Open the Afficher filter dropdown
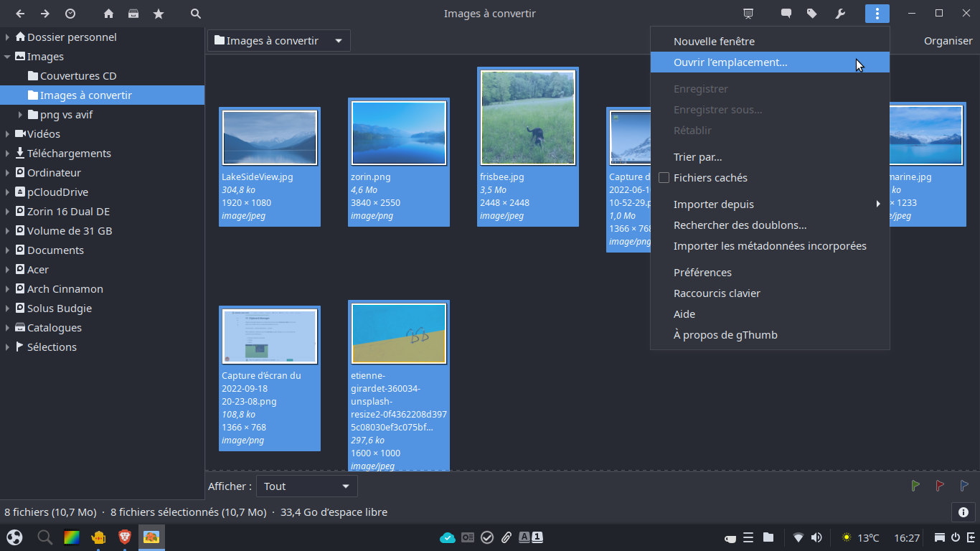This screenshot has height=551, width=980. [306, 486]
